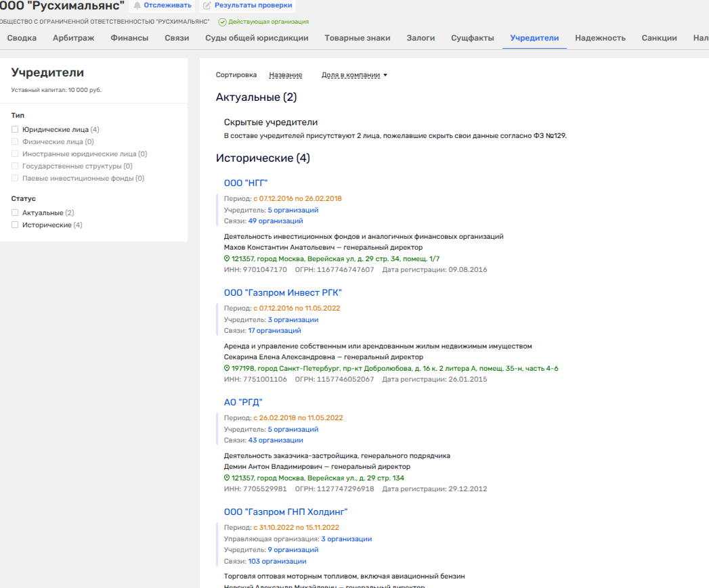Click the map pin icon for АО РГД address
This screenshot has width=709, height=588.
[x=227, y=478]
